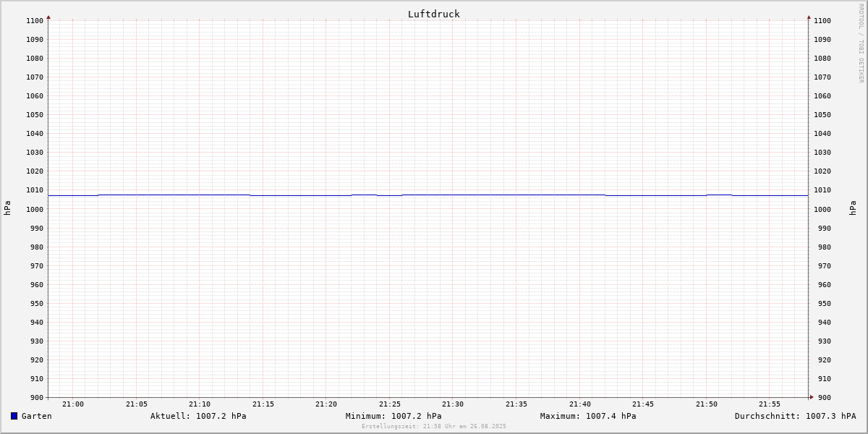This screenshot has height=434, width=868.
Task: Click the 21:10 time axis label
Action: click(x=200, y=404)
